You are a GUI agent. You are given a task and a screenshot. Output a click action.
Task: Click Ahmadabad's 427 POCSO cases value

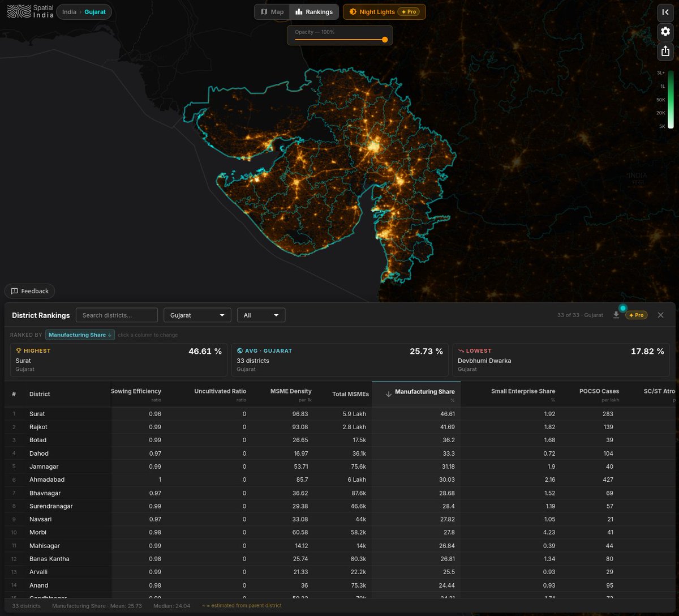tap(608, 480)
